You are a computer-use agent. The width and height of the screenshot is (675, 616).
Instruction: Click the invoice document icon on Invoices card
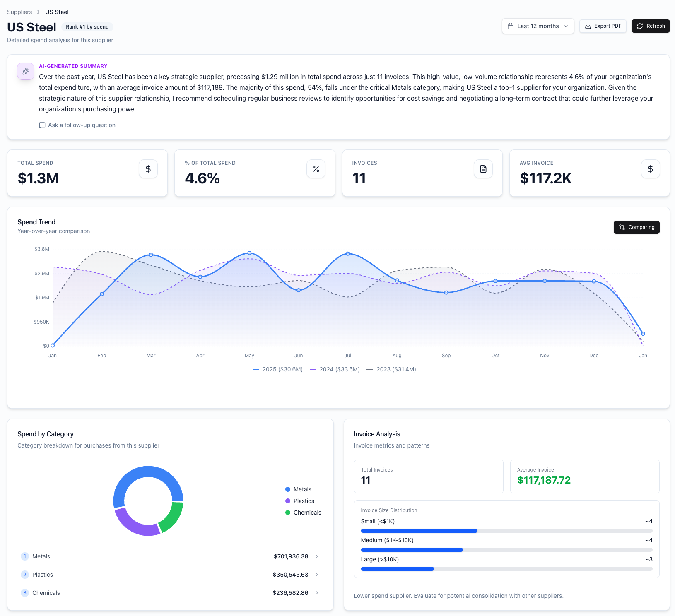coord(483,169)
